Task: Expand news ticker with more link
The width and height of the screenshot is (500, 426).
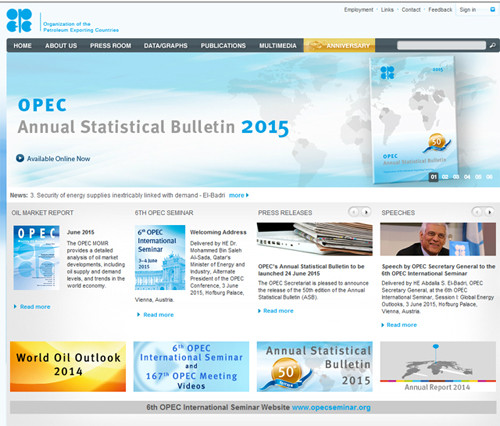Action: pyautogui.click(x=238, y=195)
